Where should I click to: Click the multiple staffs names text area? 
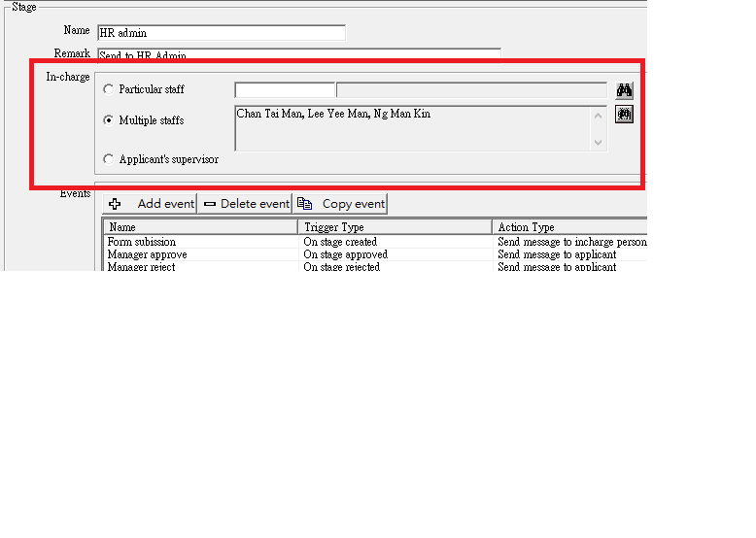tap(412, 128)
